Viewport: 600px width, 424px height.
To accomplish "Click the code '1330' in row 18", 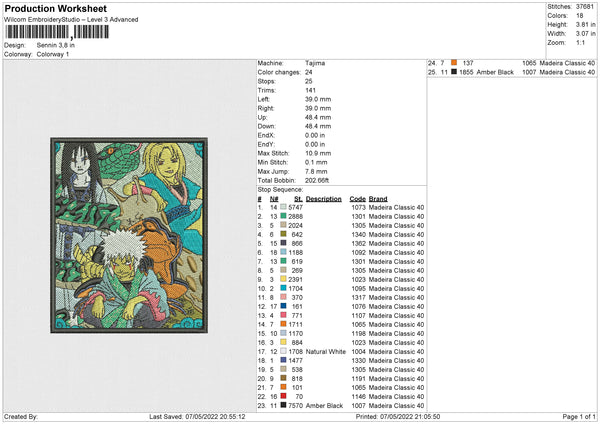I will click(x=359, y=360).
